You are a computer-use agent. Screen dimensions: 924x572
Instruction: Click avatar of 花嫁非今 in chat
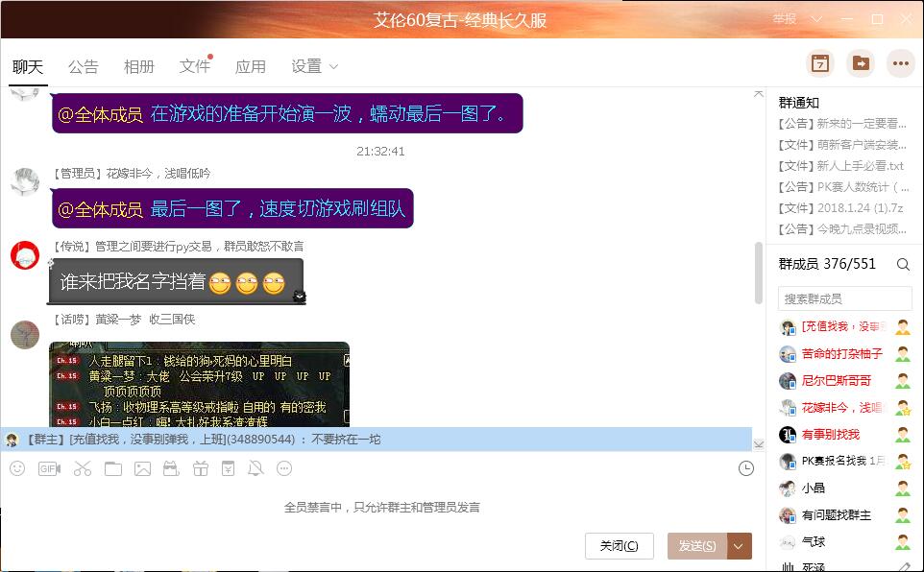(25, 181)
